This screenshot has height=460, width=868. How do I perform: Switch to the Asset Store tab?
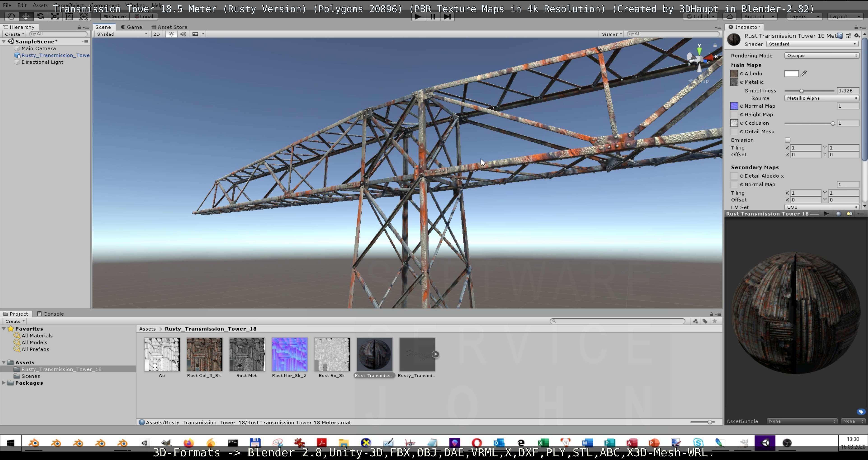point(169,27)
